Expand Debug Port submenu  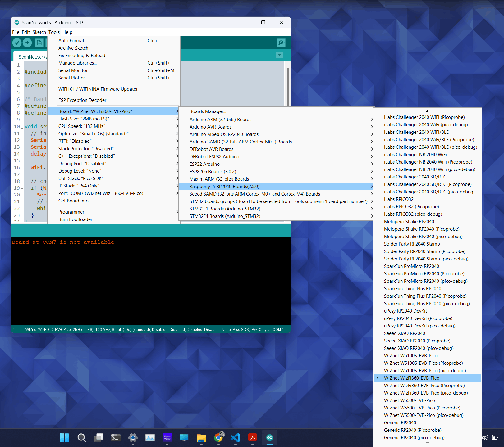click(114, 164)
